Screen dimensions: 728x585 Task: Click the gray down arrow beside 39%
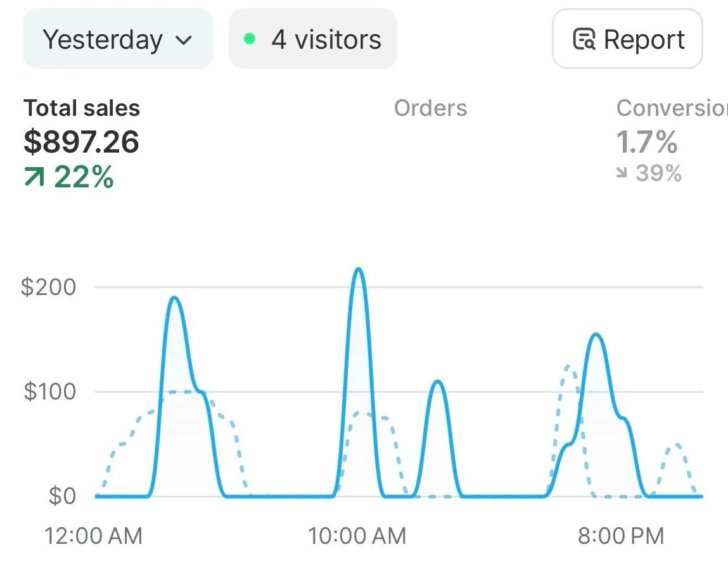[622, 173]
